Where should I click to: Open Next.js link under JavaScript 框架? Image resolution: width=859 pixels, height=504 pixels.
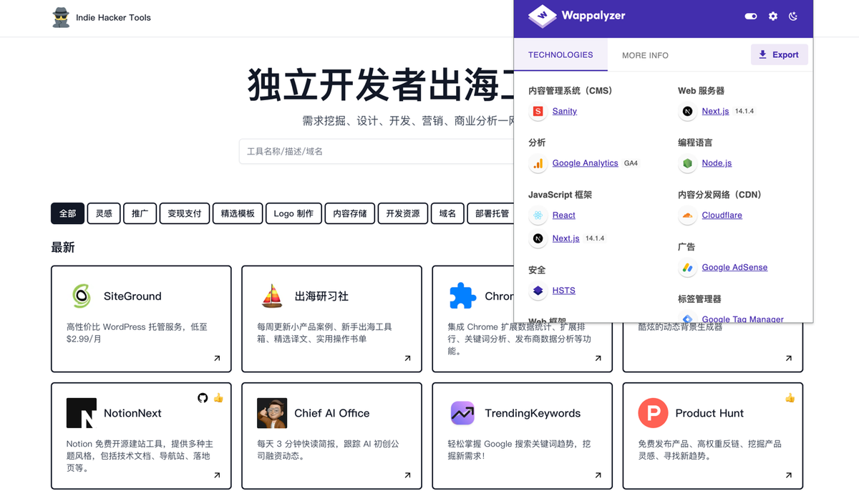(566, 238)
